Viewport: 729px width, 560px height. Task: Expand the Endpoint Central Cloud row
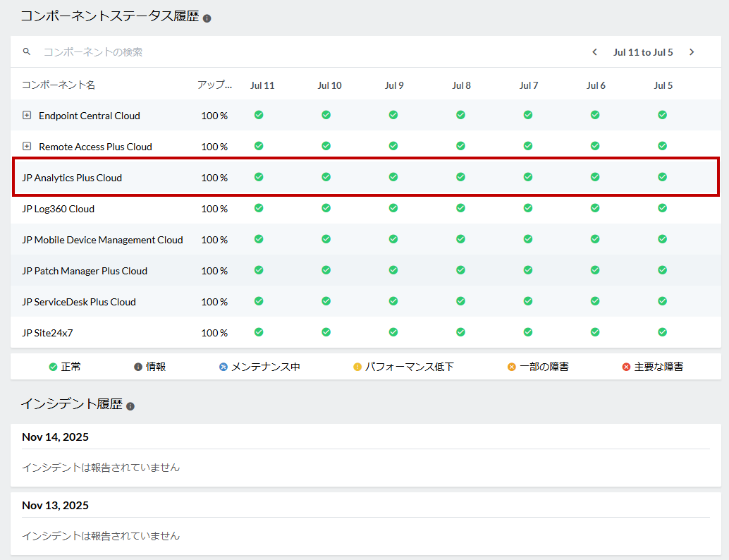tap(27, 115)
